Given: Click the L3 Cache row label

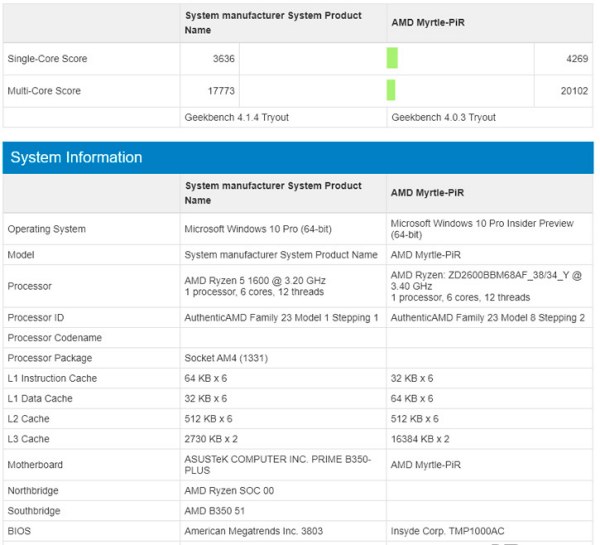Looking at the screenshot, I should pyautogui.click(x=29, y=439).
